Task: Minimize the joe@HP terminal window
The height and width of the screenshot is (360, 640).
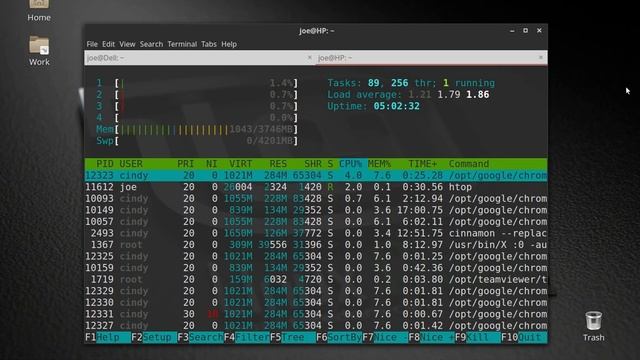Action: click(x=512, y=31)
